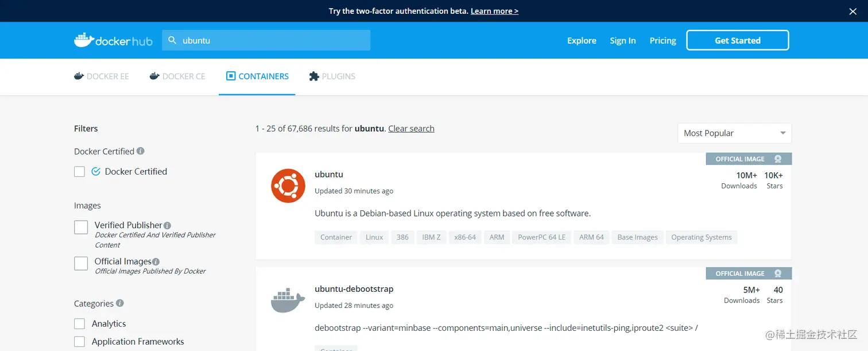Image resolution: width=868 pixels, height=351 pixels.
Task: Click the Get Started button
Action: pos(738,40)
